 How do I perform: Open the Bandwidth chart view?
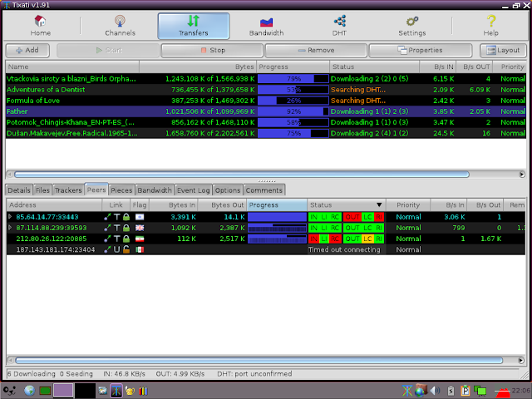coord(266,26)
